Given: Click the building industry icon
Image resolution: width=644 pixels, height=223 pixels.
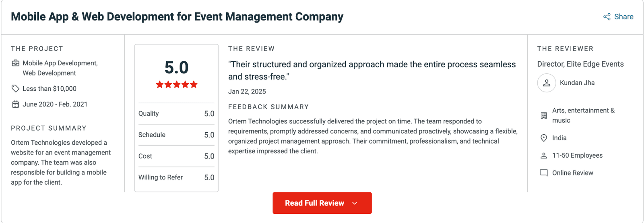Looking at the screenshot, I should pyautogui.click(x=544, y=116).
